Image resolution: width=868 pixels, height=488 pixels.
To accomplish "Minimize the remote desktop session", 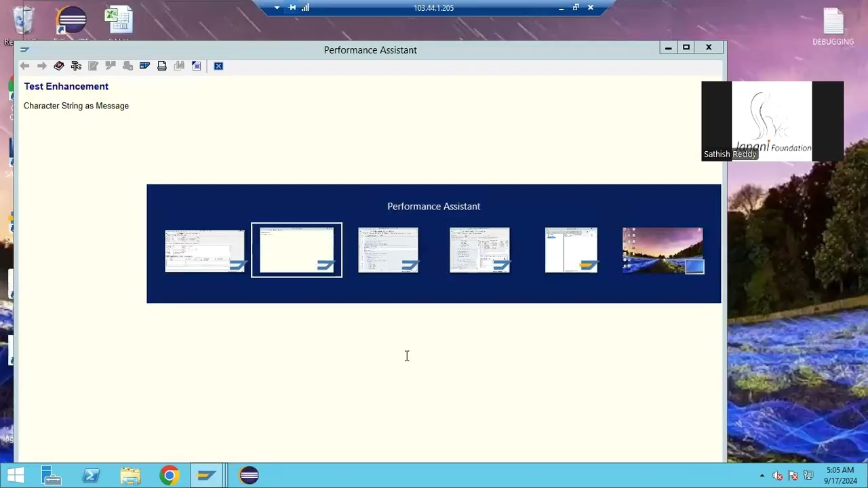I will click(x=561, y=8).
